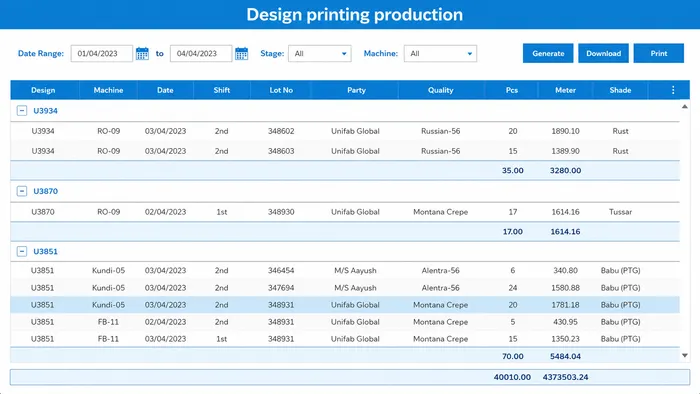Click the U3870 subtotal pieces 17.00

point(512,232)
